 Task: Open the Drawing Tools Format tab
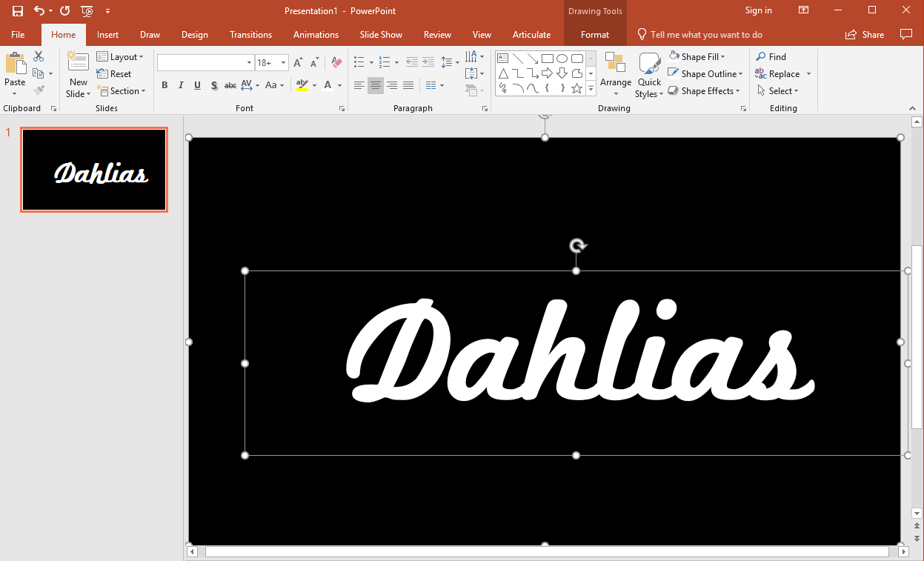[595, 35]
